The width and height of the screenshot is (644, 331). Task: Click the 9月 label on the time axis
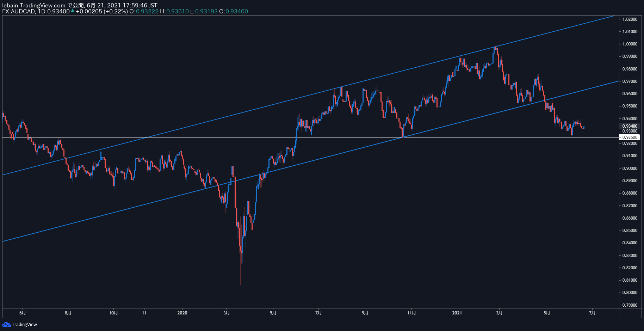[x=365, y=313]
